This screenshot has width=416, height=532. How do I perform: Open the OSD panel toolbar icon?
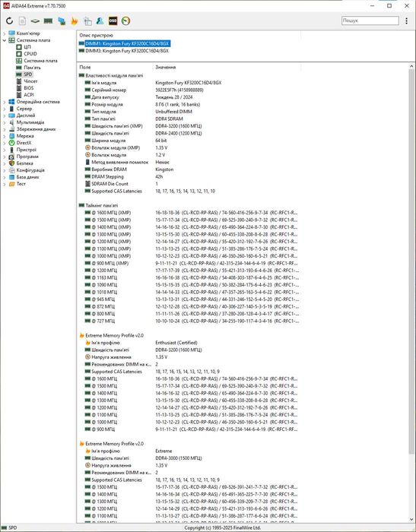coord(113,21)
